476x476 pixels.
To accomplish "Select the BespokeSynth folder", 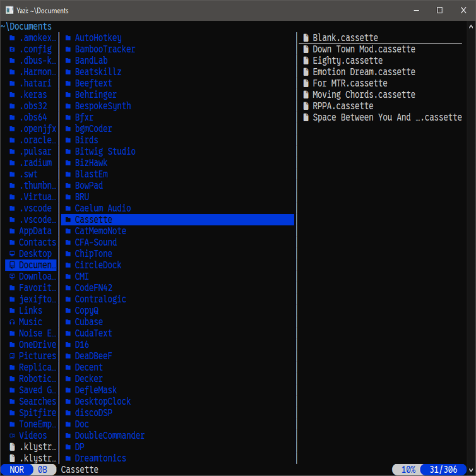I will [x=177, y=106].
